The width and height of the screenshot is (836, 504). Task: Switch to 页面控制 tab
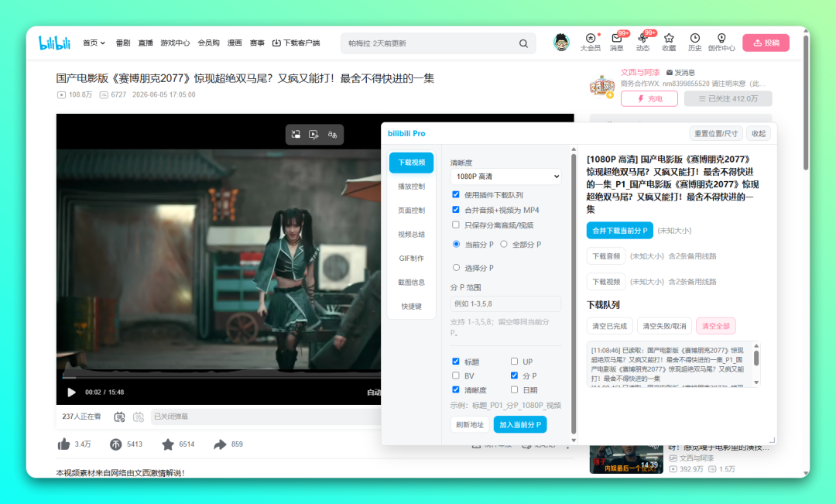coord(411,211)
